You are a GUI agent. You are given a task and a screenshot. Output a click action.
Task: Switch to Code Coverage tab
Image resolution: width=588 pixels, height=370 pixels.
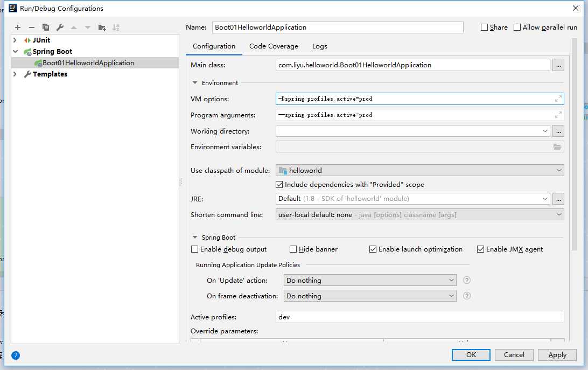pos(274,46)
